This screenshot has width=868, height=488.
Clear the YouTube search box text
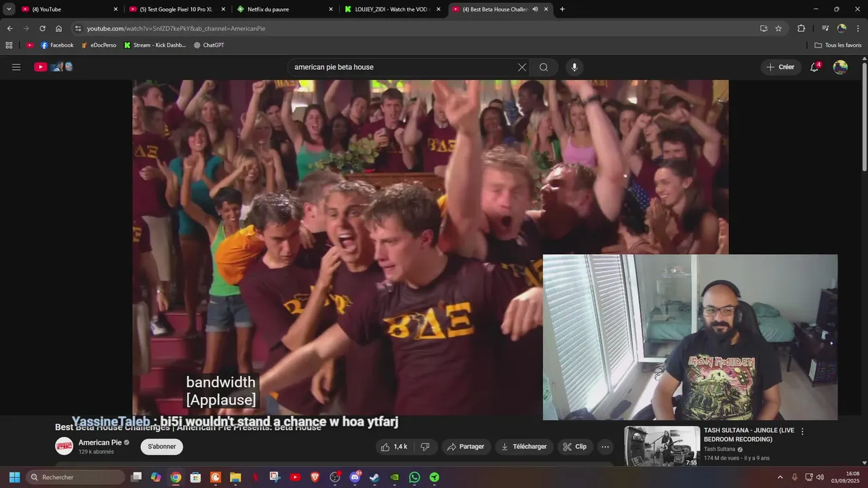coord(521,67)
